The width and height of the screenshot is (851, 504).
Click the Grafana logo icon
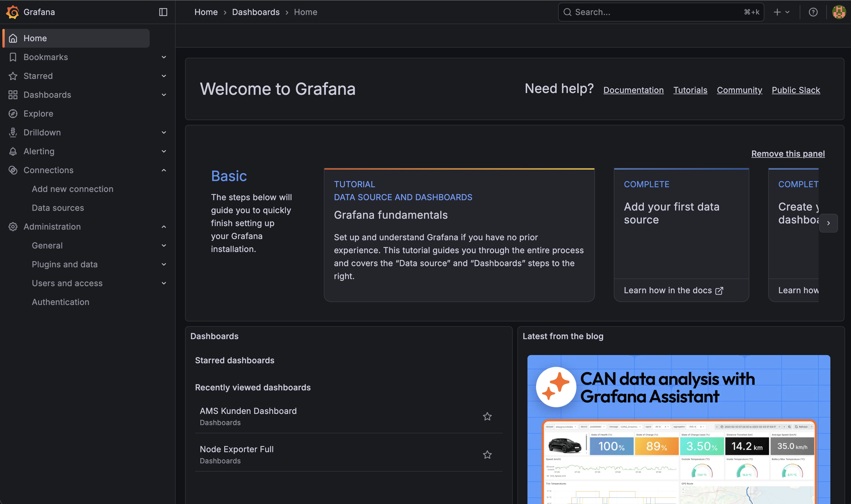13,12
